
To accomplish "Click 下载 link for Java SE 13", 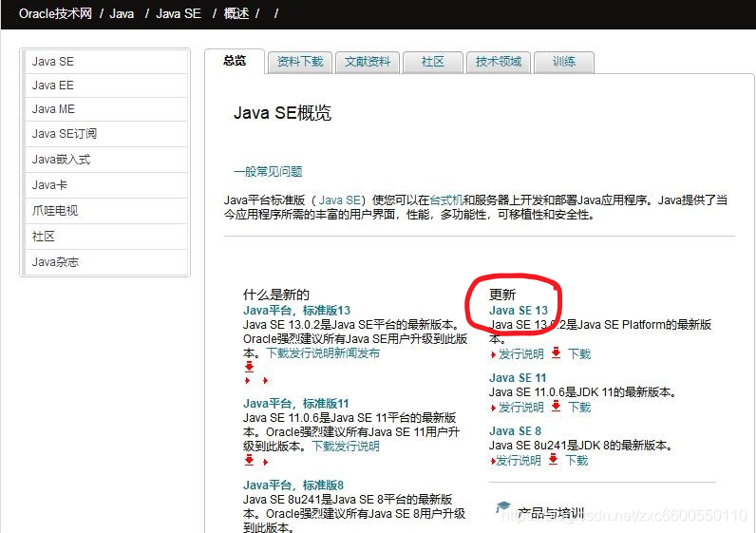I will coord(579,354).
